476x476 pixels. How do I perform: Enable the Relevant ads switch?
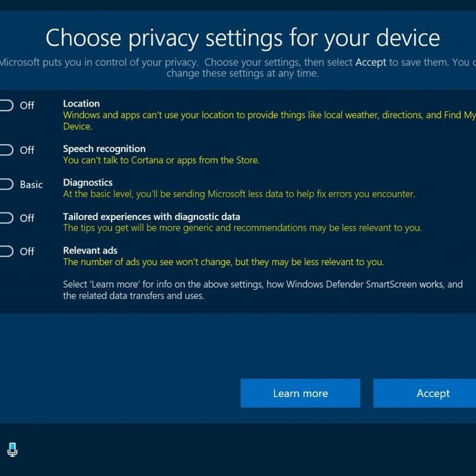coord(5,251)
